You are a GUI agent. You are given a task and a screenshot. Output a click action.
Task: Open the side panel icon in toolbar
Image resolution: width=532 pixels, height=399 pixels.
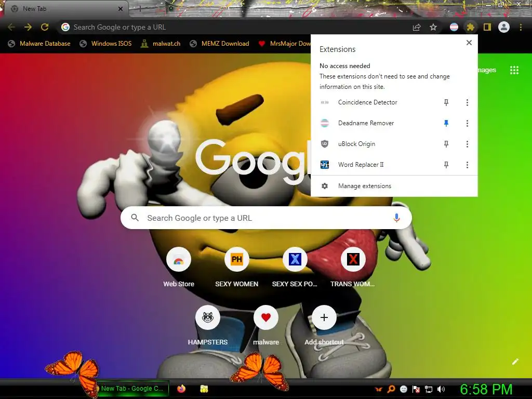click(487, 27)
